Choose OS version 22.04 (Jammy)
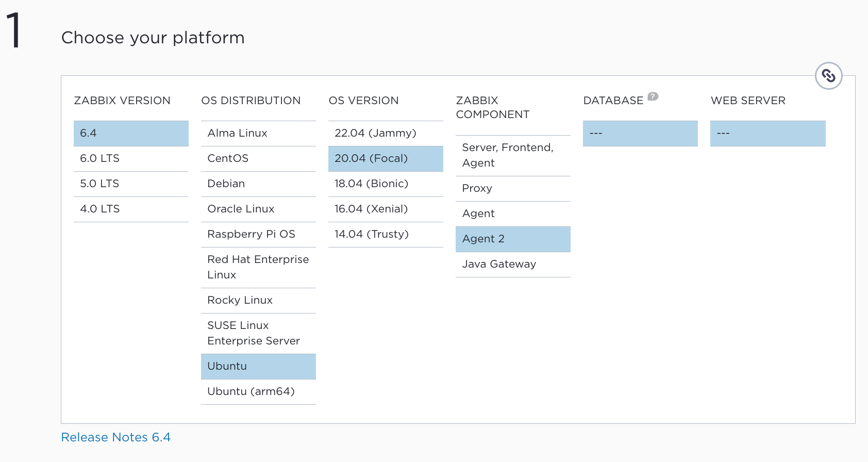Screen dimensions: 868x462 pos(385,133)
